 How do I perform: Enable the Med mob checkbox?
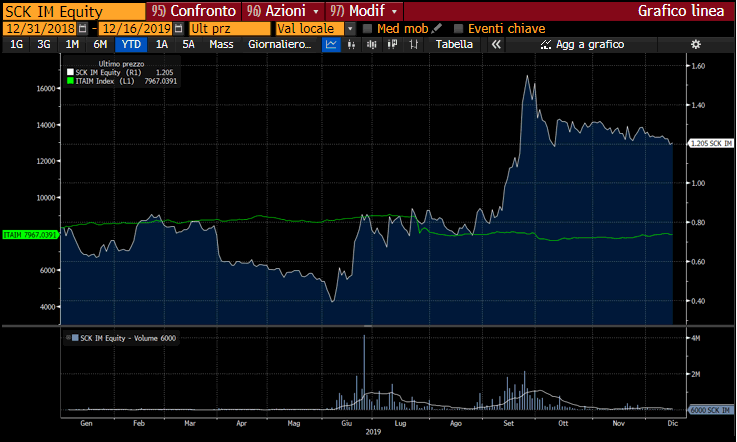tap(368, 29)
